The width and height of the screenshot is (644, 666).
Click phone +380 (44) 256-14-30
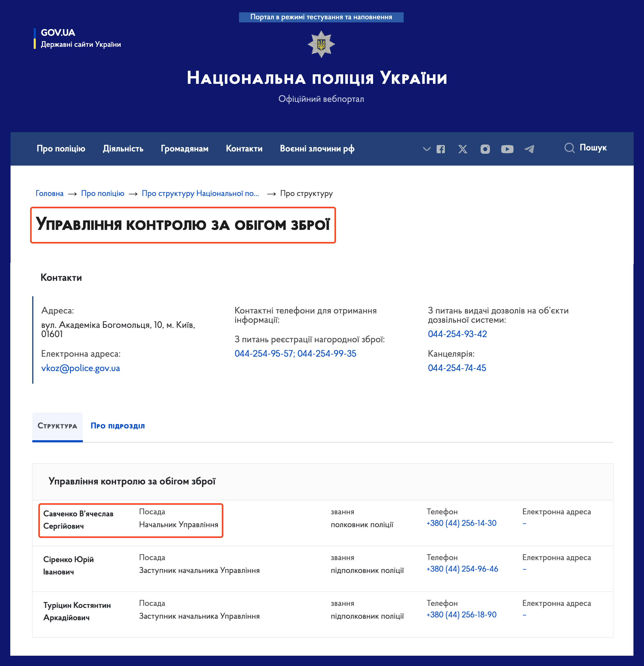[x=461, y=523]
